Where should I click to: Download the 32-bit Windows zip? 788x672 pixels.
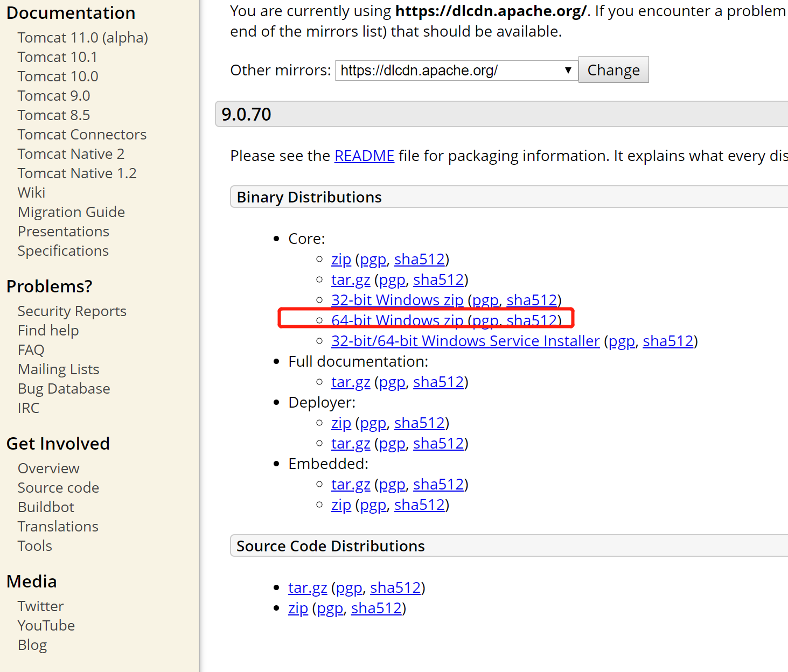point(397,300)
